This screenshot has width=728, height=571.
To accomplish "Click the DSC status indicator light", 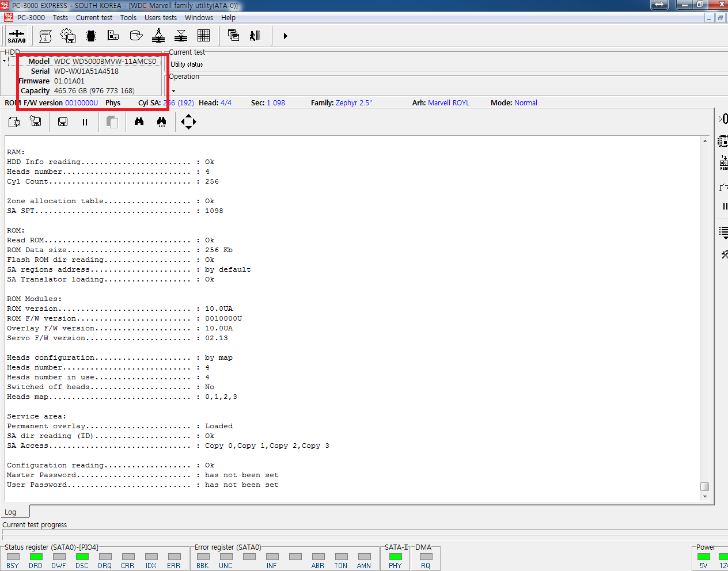I will [x=82, y=556].
